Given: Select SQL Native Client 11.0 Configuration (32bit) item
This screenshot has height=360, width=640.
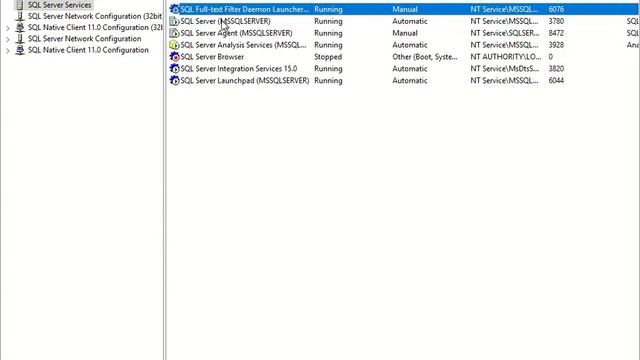Looking at the screenshot, I should click(x=95, y=27).
